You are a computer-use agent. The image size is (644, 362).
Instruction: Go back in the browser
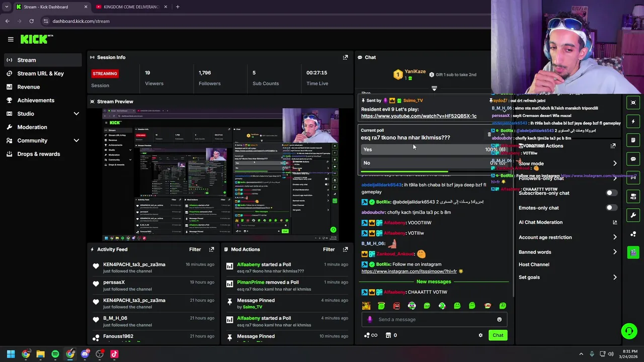tap(7, 21)
